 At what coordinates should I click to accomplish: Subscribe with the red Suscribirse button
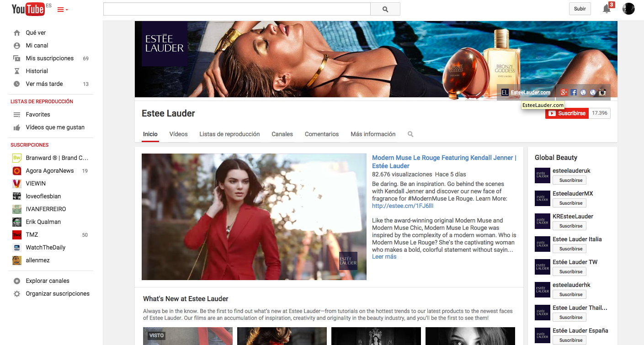[567, 113]
